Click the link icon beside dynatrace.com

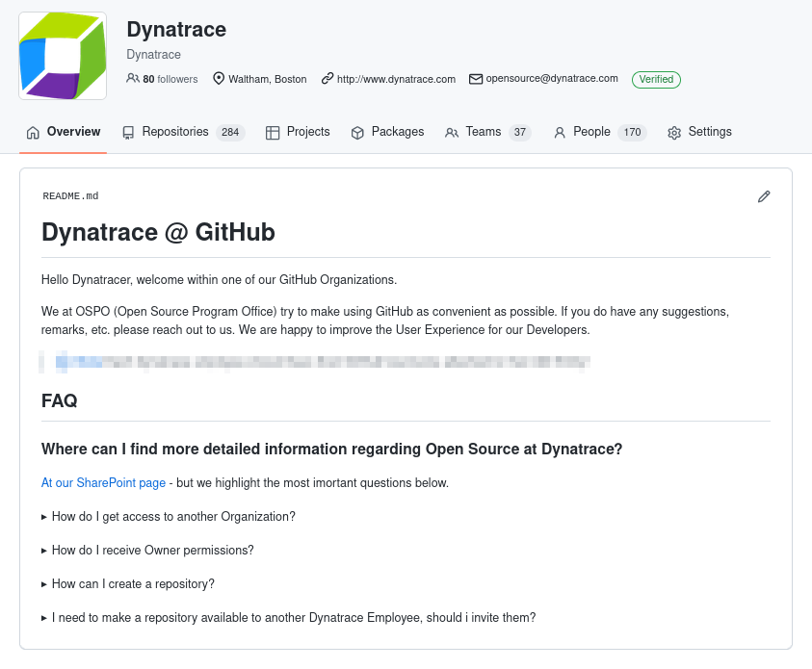[x=327, y=79]
